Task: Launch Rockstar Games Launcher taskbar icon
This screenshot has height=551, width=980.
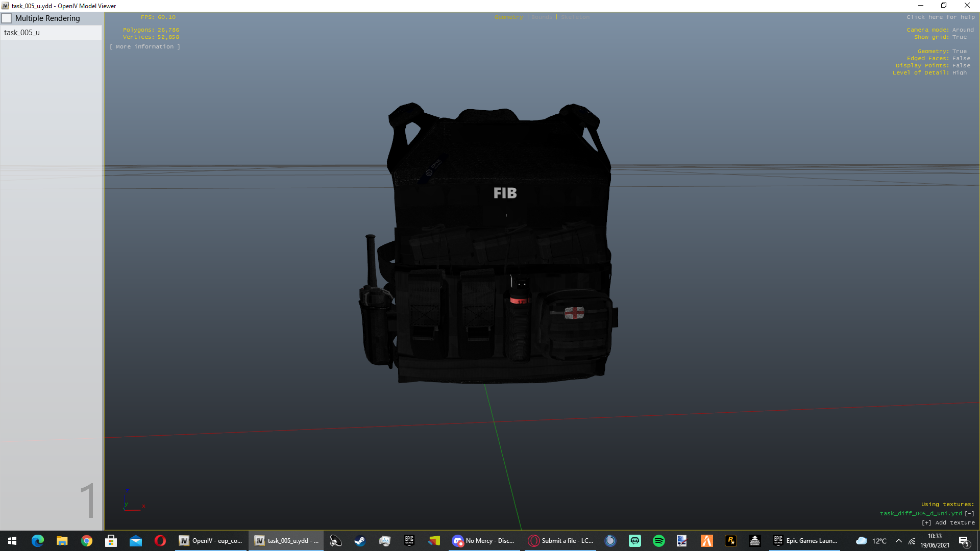Action: pyautogui.click(x=731, y=541)
